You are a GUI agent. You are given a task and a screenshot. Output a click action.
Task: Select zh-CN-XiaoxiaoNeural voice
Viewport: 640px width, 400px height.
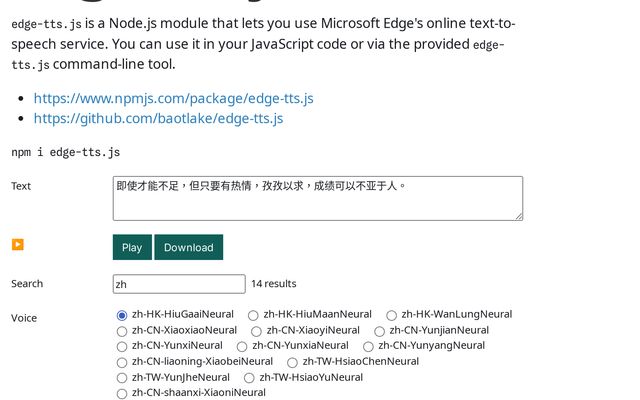tap(122, 331)
